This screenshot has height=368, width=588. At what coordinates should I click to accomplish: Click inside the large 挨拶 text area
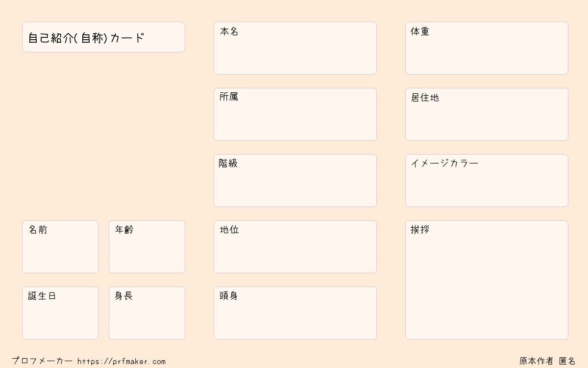(487, 285)
